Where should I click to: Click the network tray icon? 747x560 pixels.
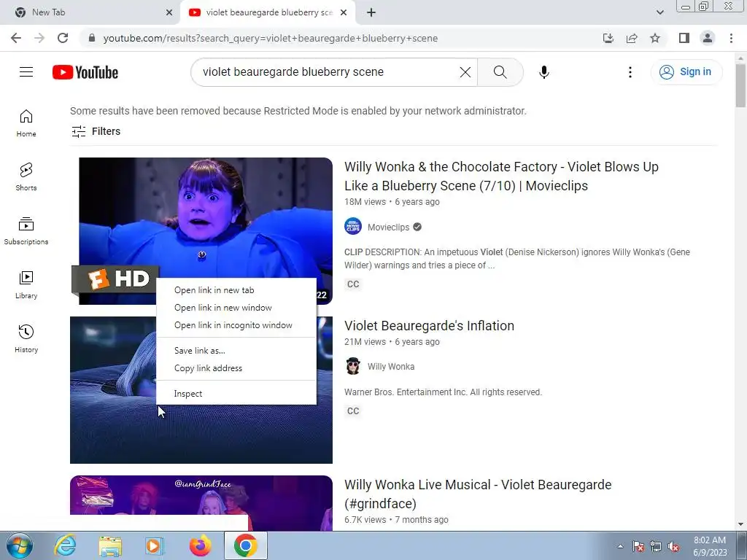(656, 546)
